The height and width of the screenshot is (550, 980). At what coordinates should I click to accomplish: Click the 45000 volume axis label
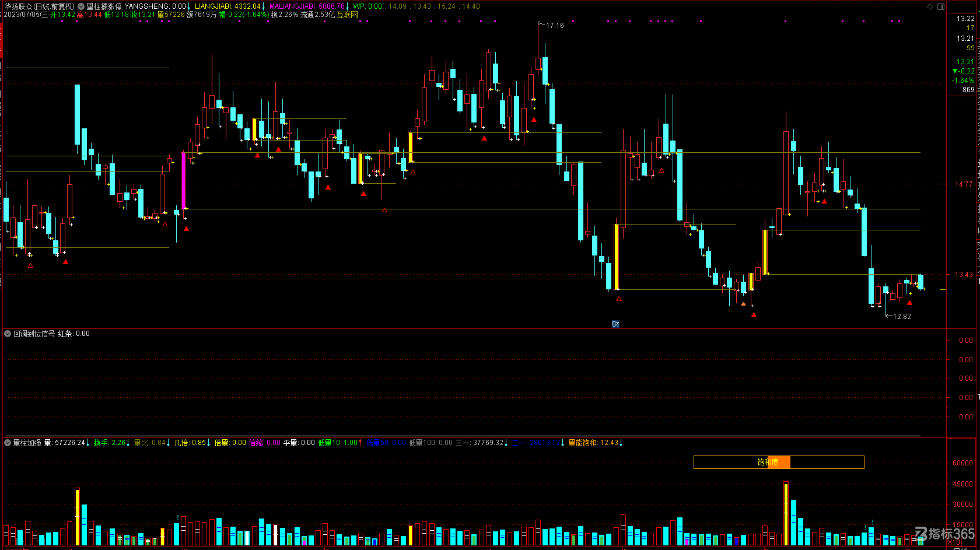click(x=963, y=484)
